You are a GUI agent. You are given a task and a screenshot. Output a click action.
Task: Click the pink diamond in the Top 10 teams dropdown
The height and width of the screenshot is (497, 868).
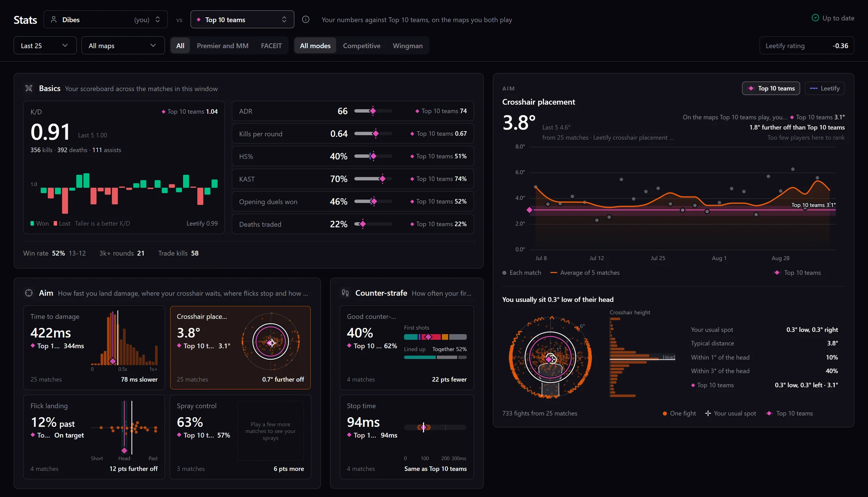pos(199,20)
